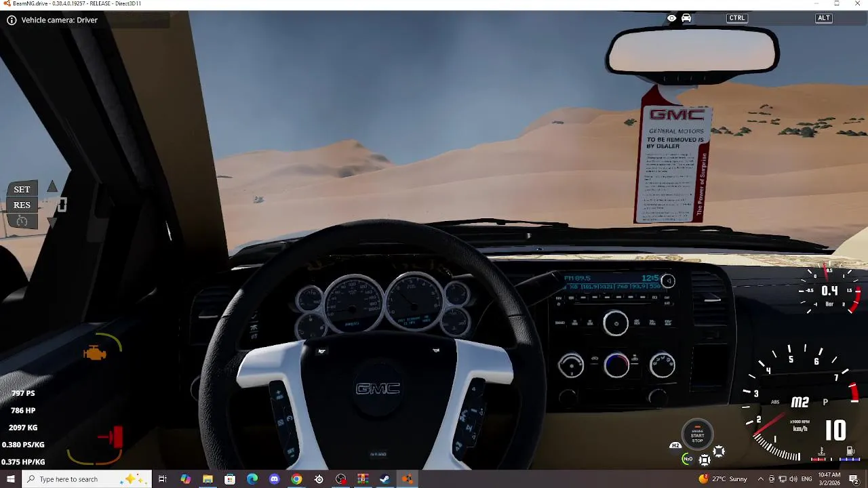
Task: Click the GMC dealer hang tag
Action: click(673, 163)
